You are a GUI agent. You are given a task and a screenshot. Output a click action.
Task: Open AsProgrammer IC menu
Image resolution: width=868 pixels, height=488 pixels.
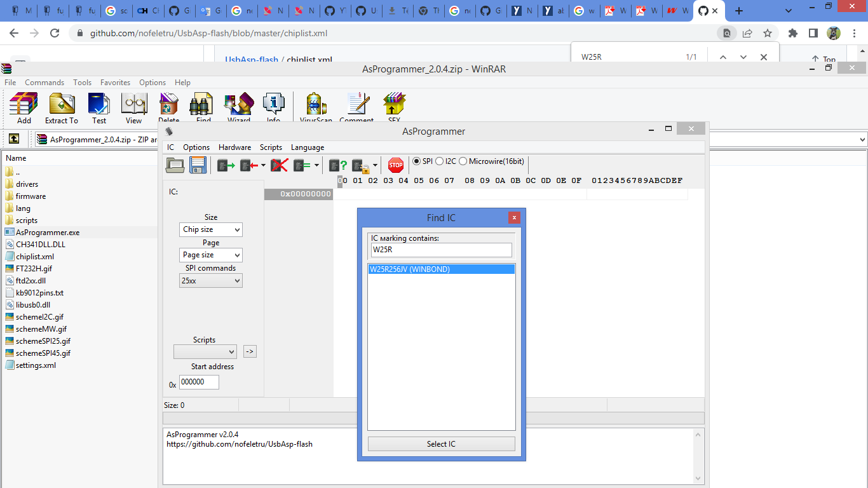170,147
